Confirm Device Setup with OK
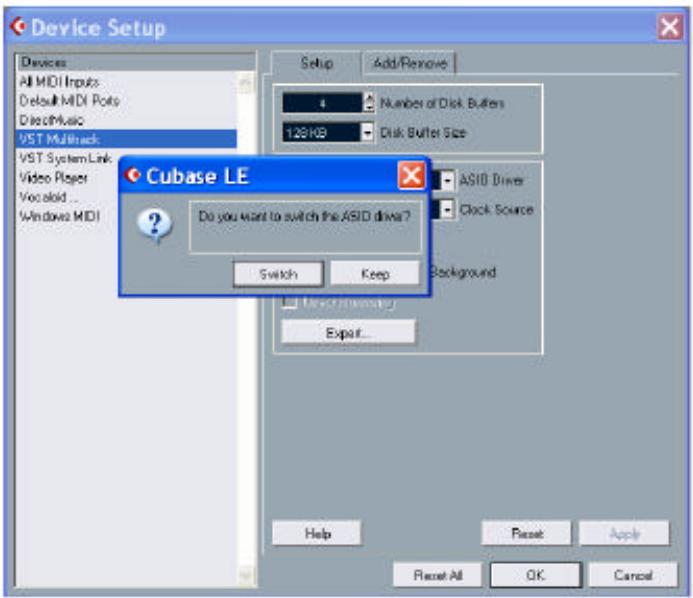The width and height of the screenshot is (693, 598). [x=536, y=575]
